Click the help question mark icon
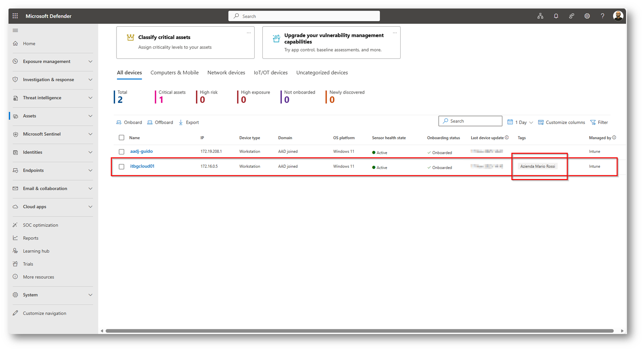 point(602,16)
